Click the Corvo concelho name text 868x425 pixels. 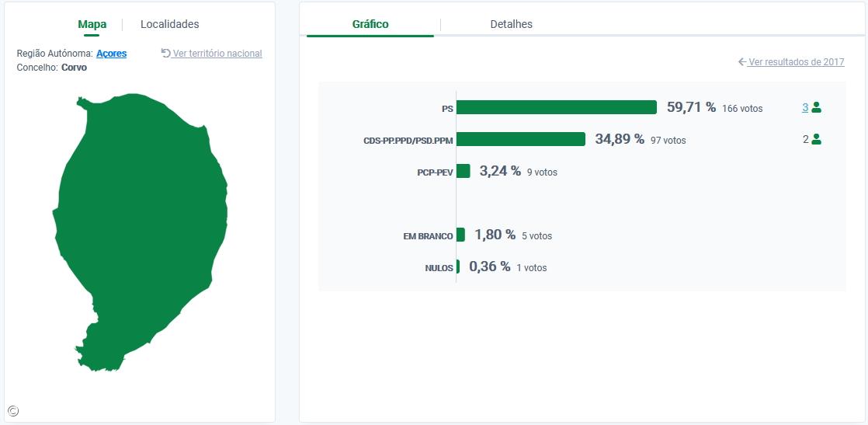[74, 68]
